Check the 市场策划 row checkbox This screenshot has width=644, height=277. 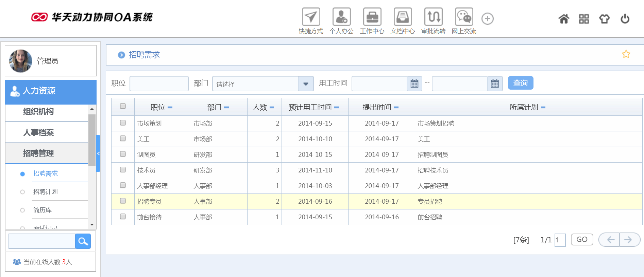click(123, 123)
